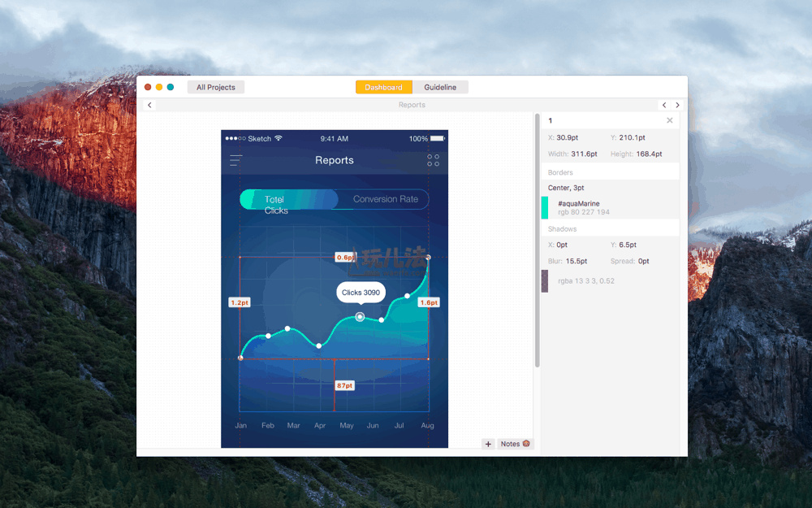Click the Reports page title in toolbar
The height and width of the screenshot is (508, 812).
click(412, 105)
